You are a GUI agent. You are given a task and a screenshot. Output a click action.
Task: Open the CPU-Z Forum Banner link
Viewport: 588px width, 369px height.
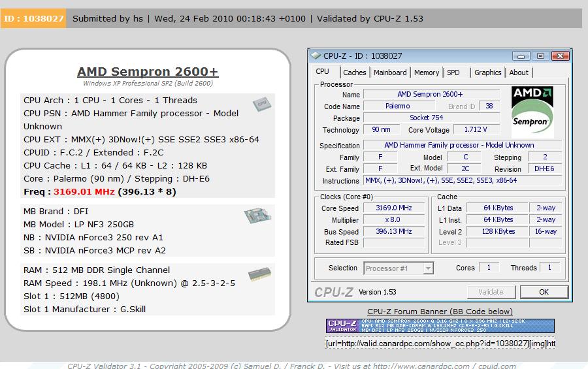(440, 312)
